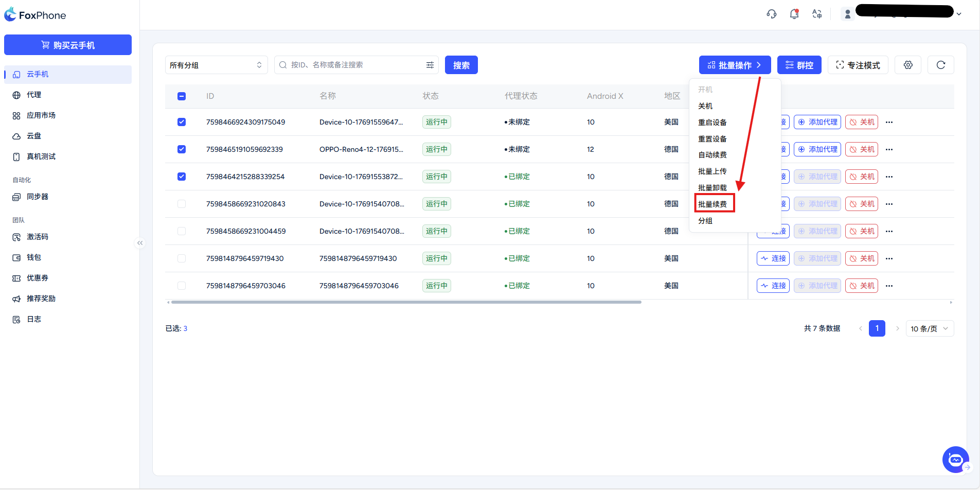Expand the 批量操作 batch operations menu
Image resolution: width=980 pixels, height=490 pixels.
pos(734,65)
